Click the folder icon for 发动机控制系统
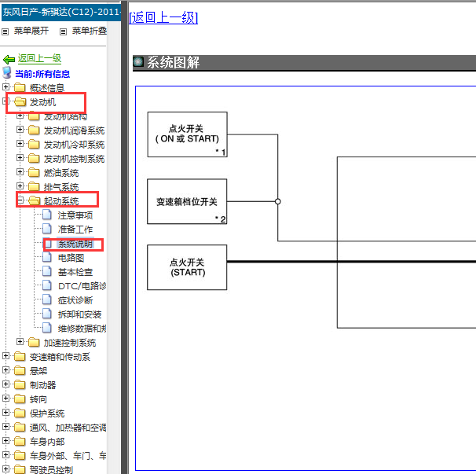The image size is (476, 474). (34, 158)
